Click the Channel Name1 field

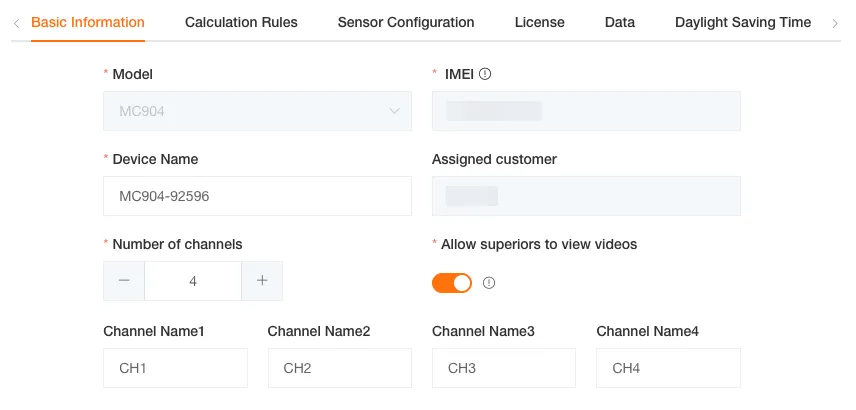pos(175,368)
